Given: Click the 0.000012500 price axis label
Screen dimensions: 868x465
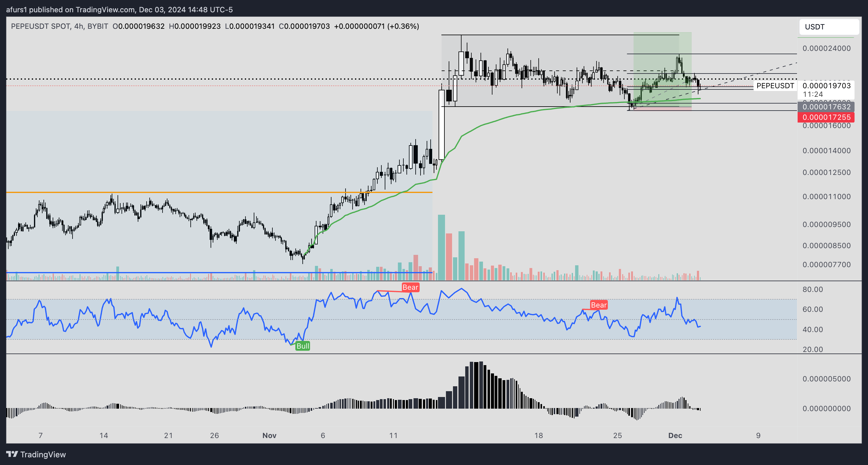Looking at the screenshot, I should pyautogui.click(x=827, y=172).
